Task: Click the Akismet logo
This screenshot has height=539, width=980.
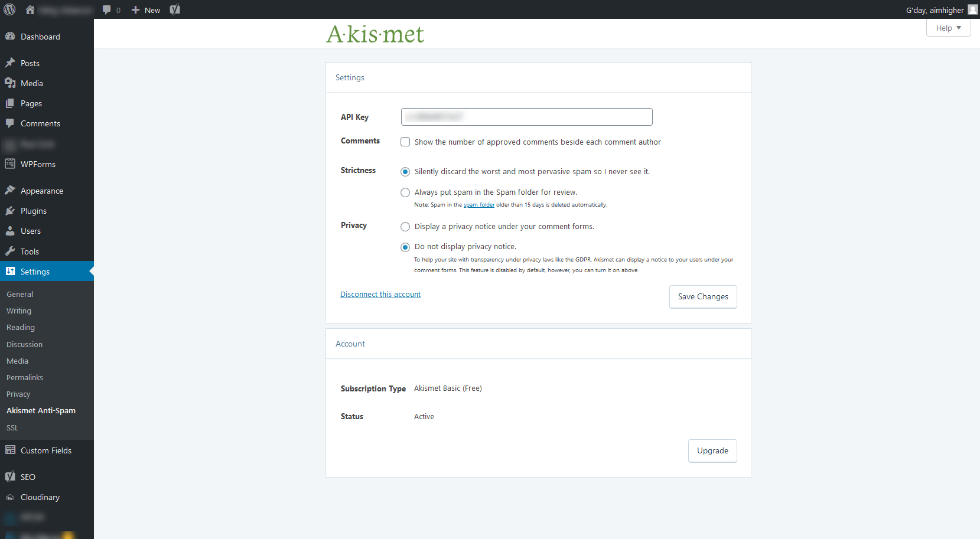Action: [375, 34]
